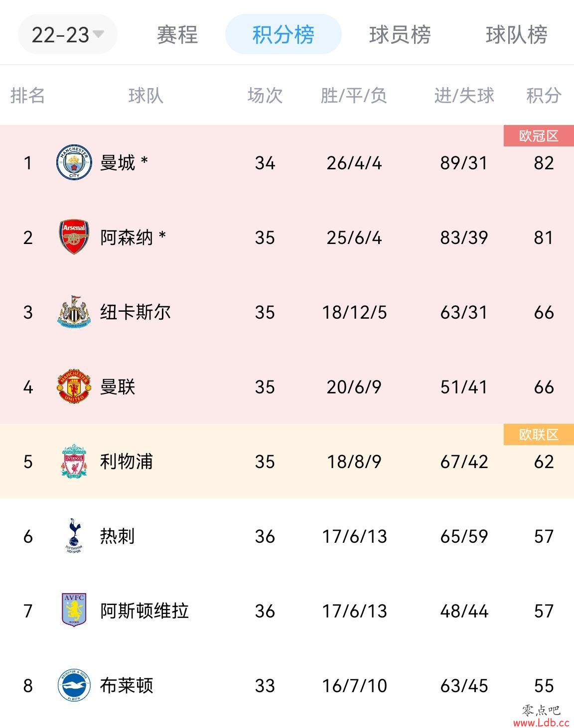The height and width of the screenshot is (728, 574).
Task: Click the Brighton club crest
Action: click(x=74, y=685)
